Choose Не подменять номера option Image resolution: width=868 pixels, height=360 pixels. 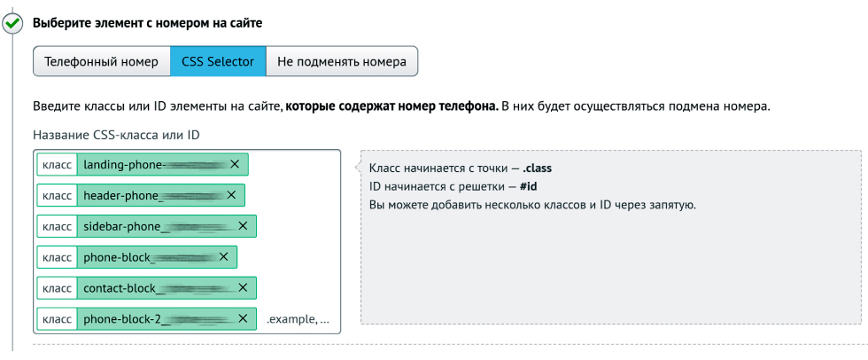click(342, 61)
